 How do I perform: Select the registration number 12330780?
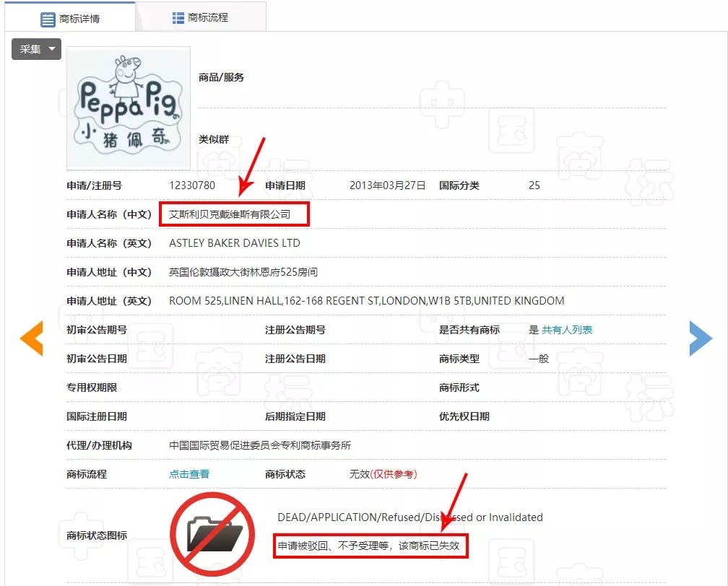(x=192, y=185)
